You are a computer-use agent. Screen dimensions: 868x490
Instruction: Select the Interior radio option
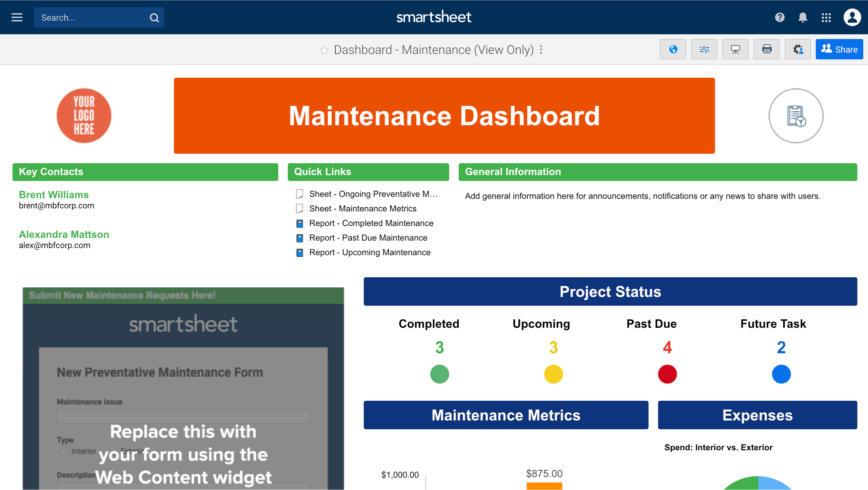pyautogui.click(x=64, y=451)
